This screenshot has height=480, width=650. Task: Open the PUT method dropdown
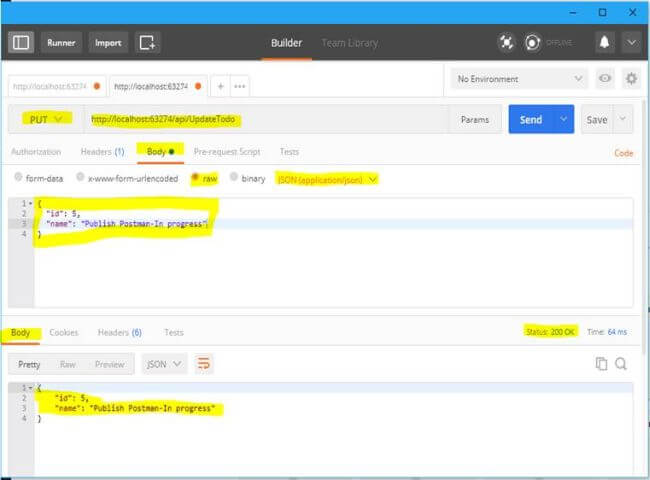tap(46, 119)
